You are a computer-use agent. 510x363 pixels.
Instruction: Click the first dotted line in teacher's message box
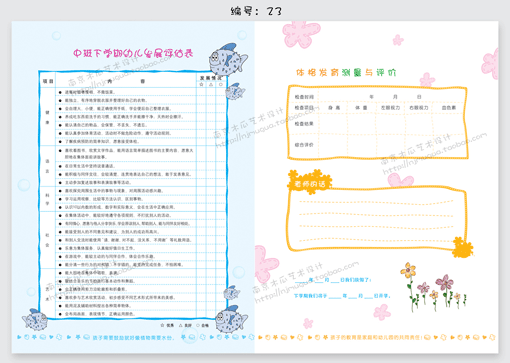point(376,202)
